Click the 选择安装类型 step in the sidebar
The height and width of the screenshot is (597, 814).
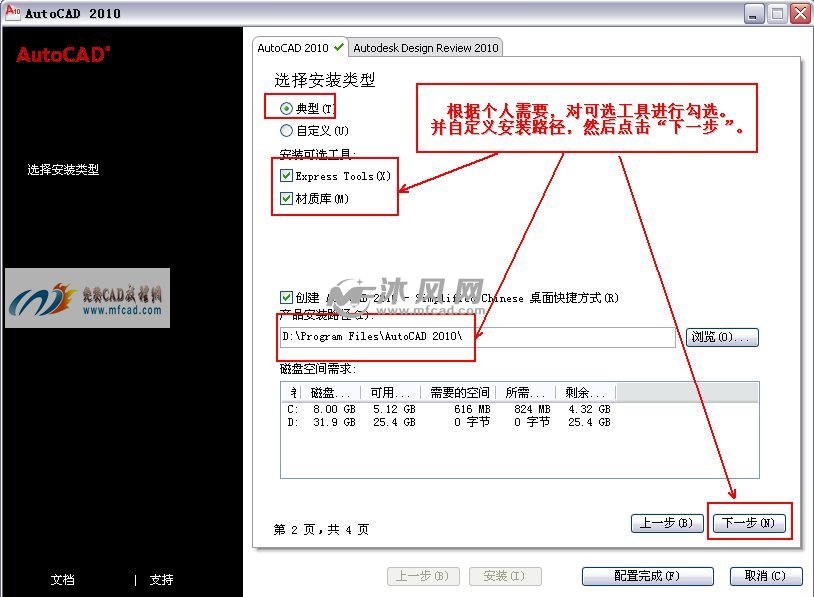(63, 169)
